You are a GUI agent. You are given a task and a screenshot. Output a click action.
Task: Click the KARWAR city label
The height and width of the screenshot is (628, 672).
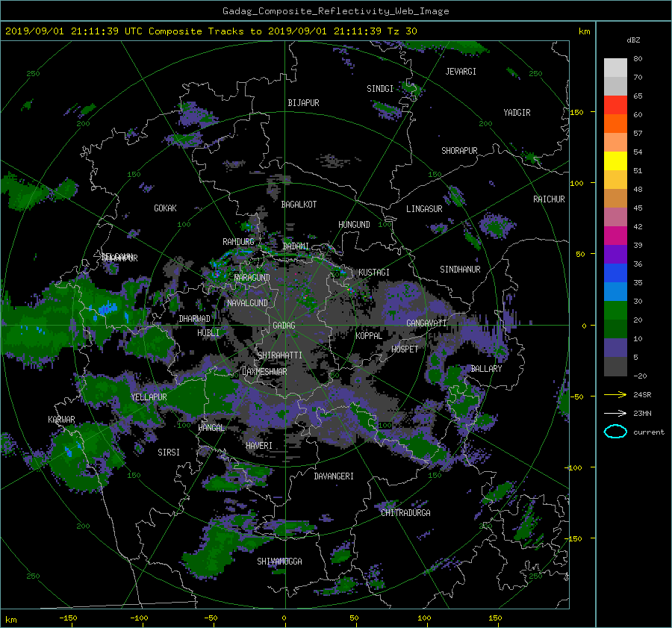coord(61,420)
